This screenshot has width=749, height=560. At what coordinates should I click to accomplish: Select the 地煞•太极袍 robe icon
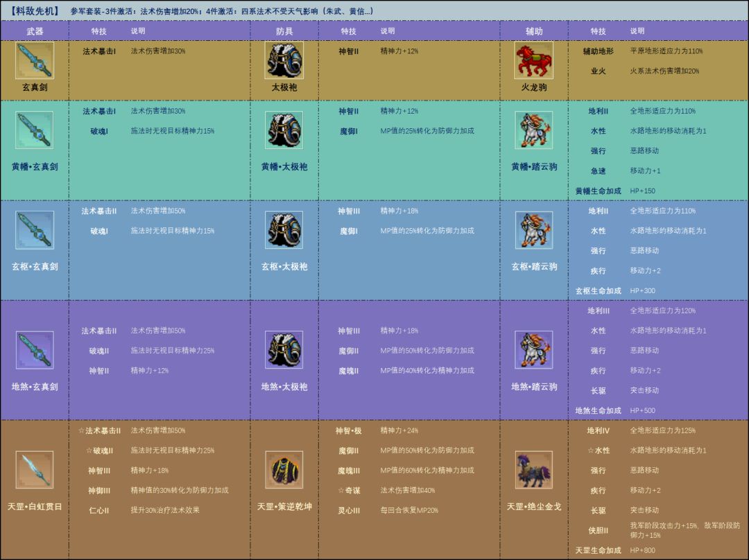coord(284,350)
